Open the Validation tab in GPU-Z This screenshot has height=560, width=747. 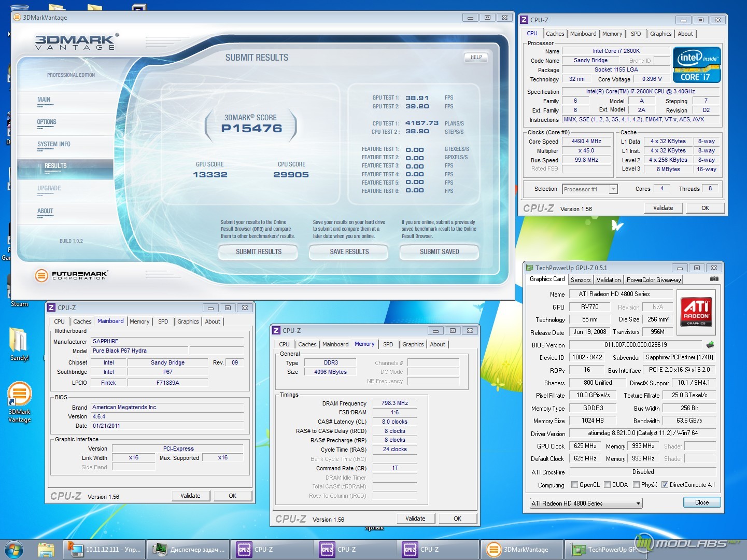[x=609, y=279]
